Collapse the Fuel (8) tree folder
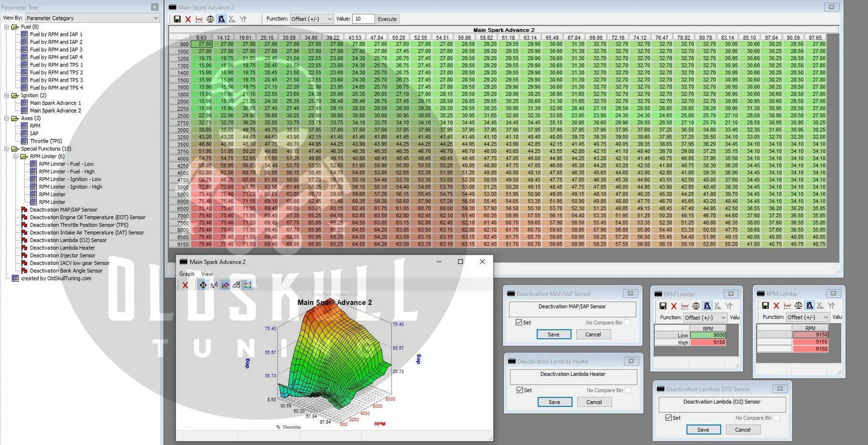This screenshot has height=445, width=868. [7, 27]
